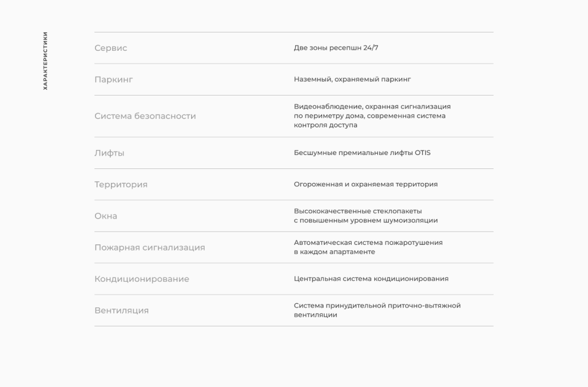The image size is (588, 387).
Task: Click the принудительной приточно-вытяжной вентиляции description
Action: click(377, 310)
